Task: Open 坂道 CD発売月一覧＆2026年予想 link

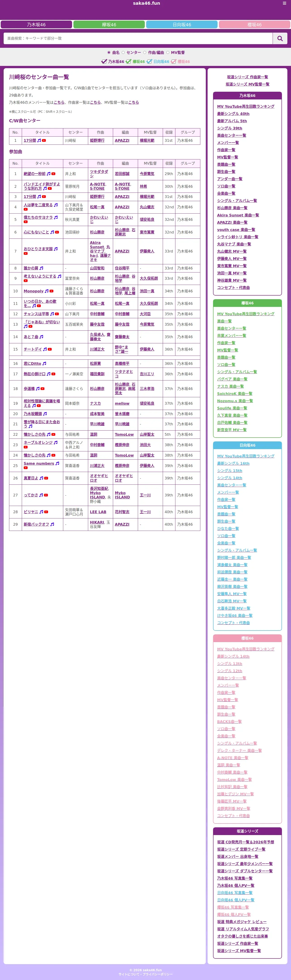Action: coord(246,842)
